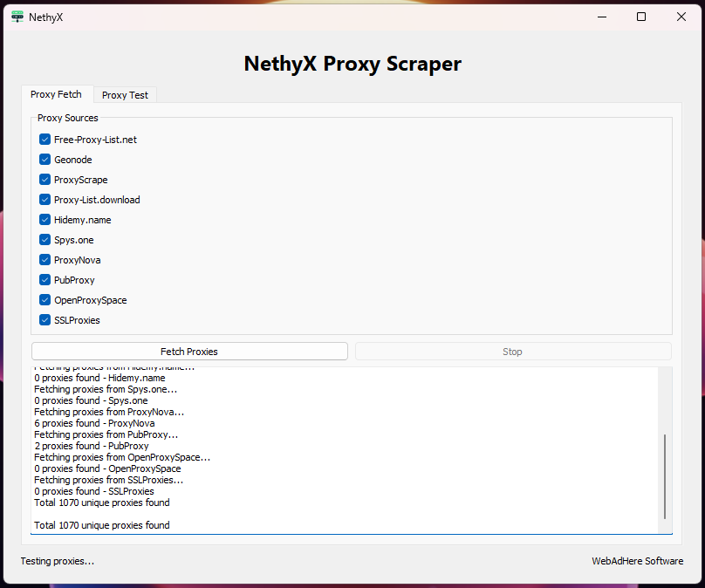Uncheck Proxy-List.download source
This screenshot has width=705, height=588.
[44, 199]
